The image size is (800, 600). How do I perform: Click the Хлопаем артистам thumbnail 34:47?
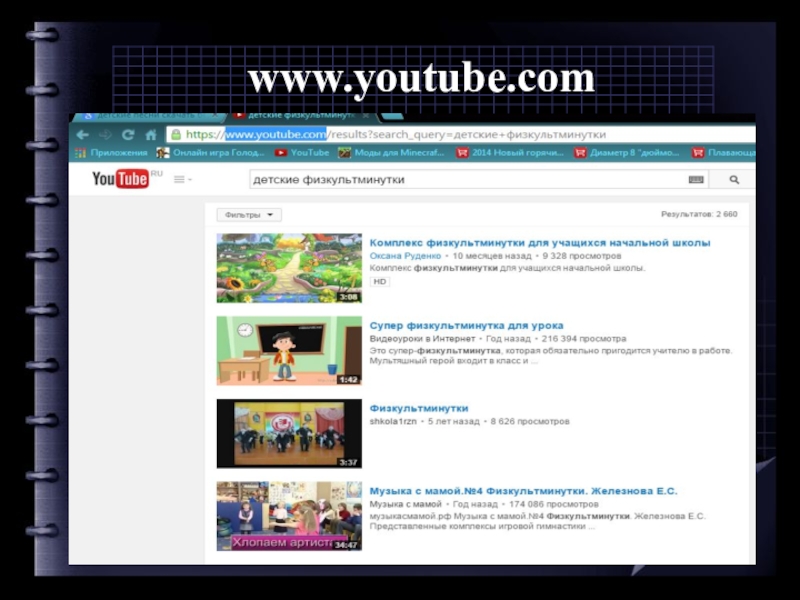click(x=289, y=516)
